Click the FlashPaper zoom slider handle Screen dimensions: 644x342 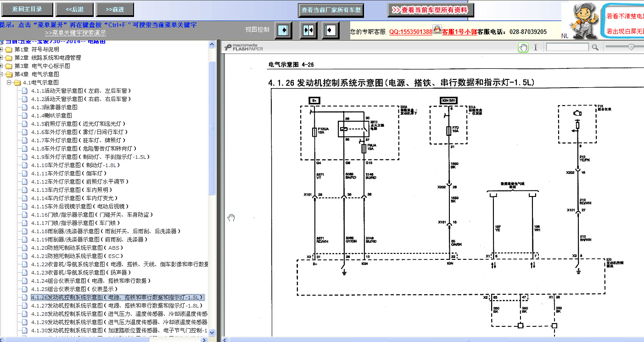coord(632,47)
